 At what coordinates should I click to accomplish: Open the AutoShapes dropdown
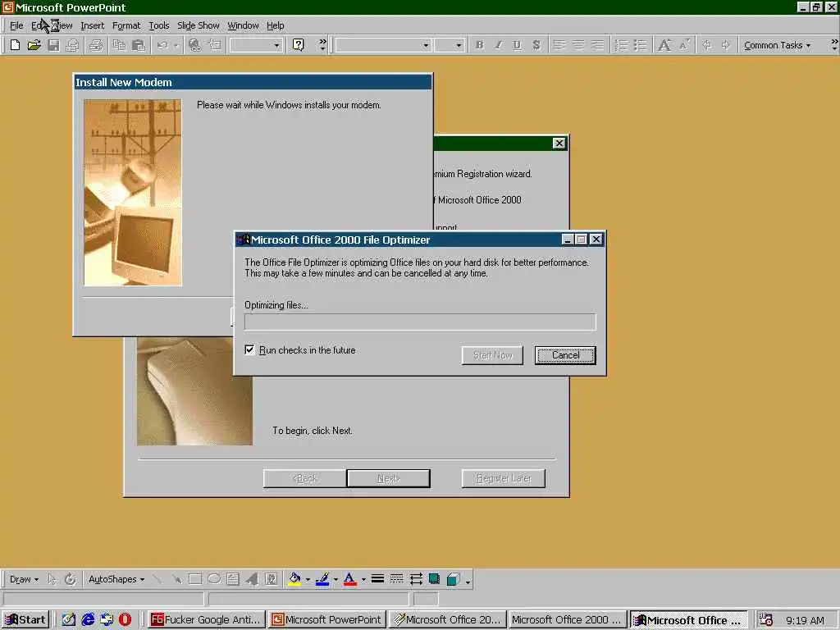[x=116, y=579]
